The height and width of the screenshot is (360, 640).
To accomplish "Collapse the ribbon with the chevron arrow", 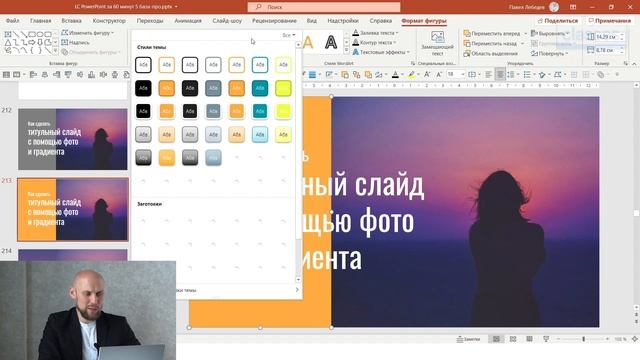I will (x=634, y=64).
